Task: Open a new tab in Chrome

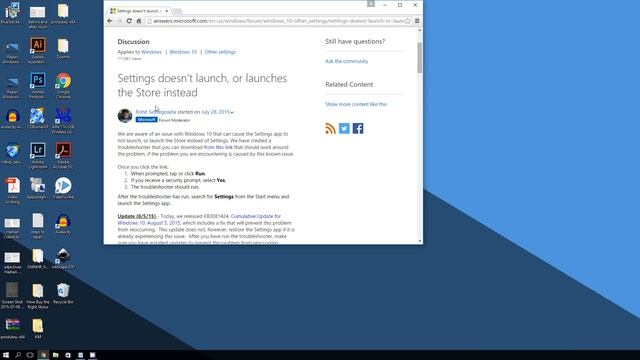Action: 178,11
